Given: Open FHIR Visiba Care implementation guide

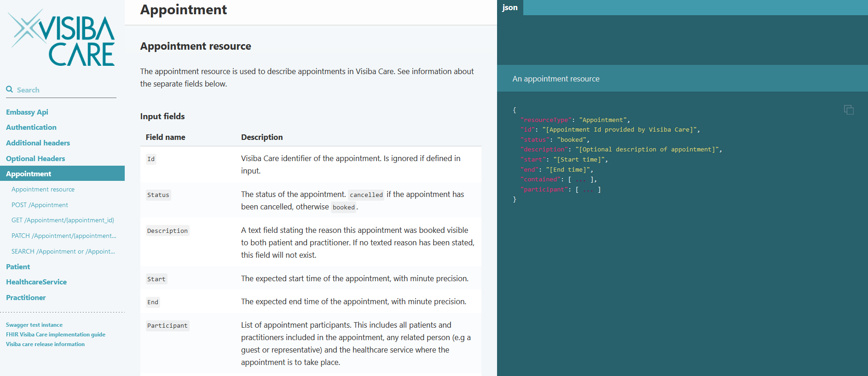Looking at the screenshot, I should click(x=56, y=335).
